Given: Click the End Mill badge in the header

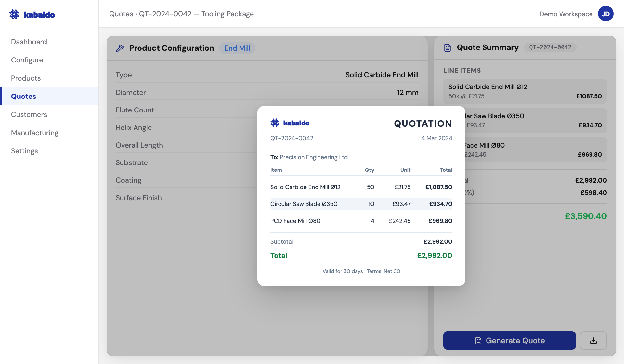Looking at the screenshot, I should (237, 48).
